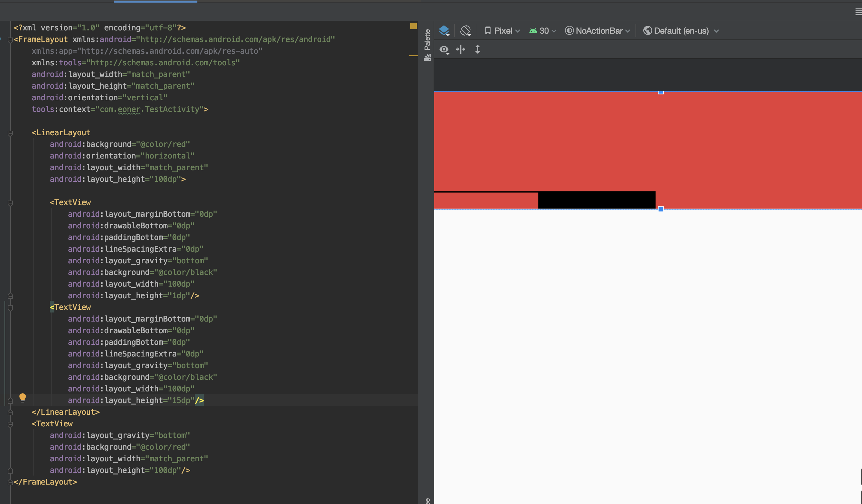Click the yellow warning inspection indicator
This screenshot has width=862, height=504.
click(x=413, y=26)
